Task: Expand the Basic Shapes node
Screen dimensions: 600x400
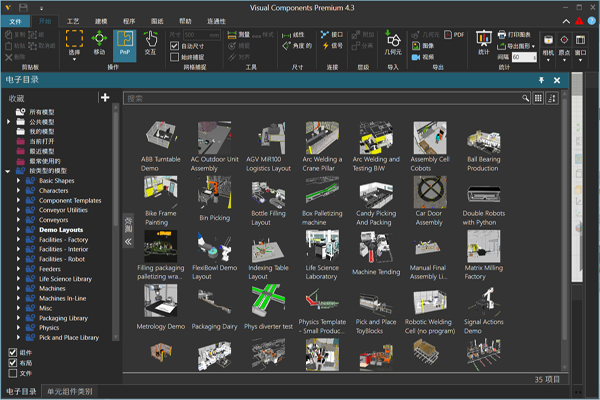Action: point(18,180)
